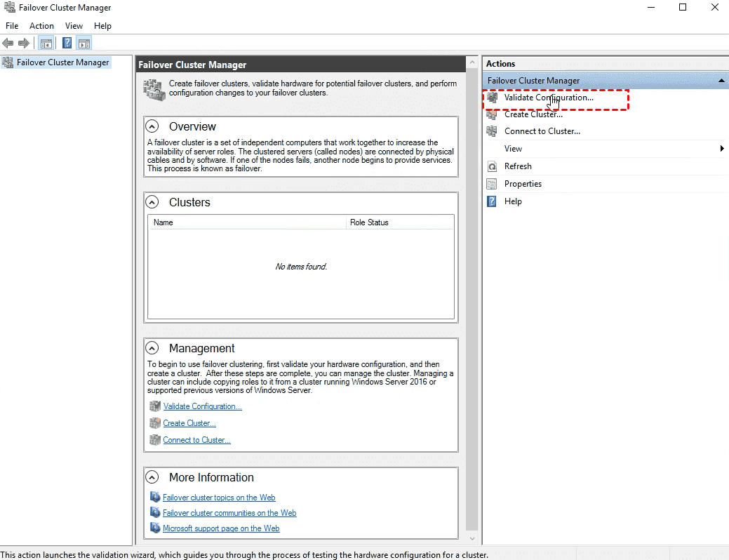
Task: Toggle the Show/Hide Action Pane toolbar icon
Action: (x=84, y=44)
